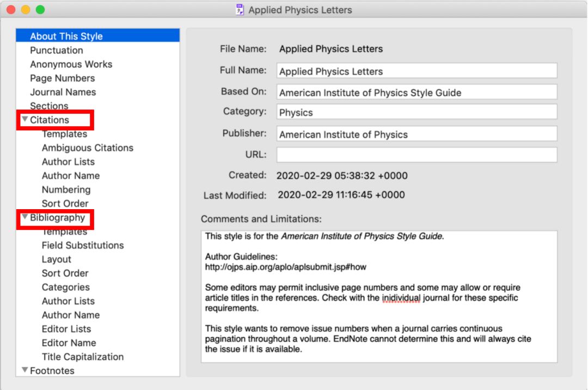
Task: Collapse the Bibliography section triangle
Action: (24, 217)
